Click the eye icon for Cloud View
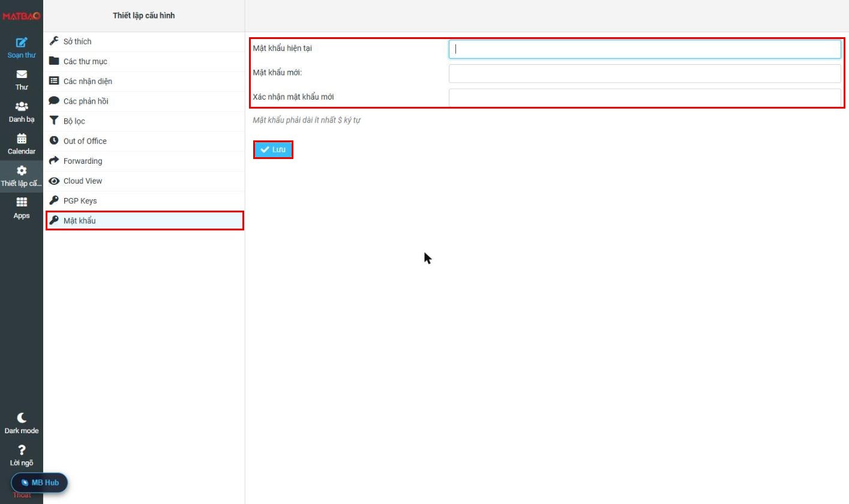Screen dimensions: 849x504 pyautogui.click(x=54, y=181)
